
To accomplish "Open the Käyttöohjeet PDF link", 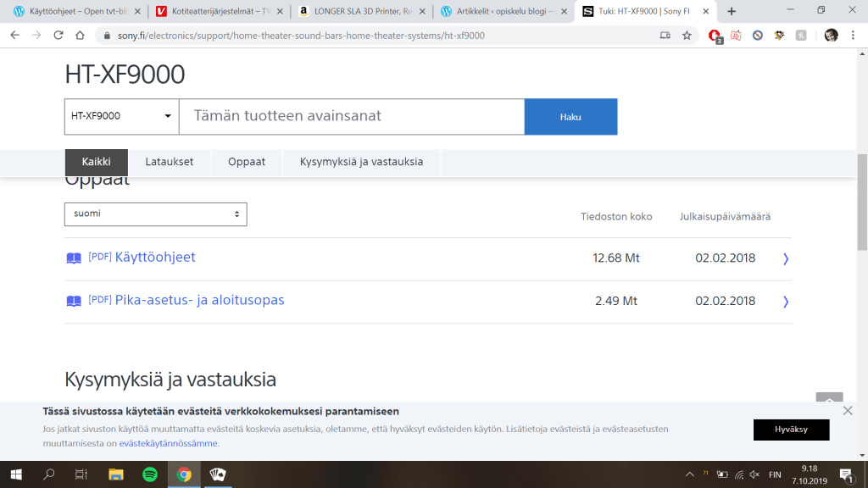I will pyautogui.click(x=154, y=258).
